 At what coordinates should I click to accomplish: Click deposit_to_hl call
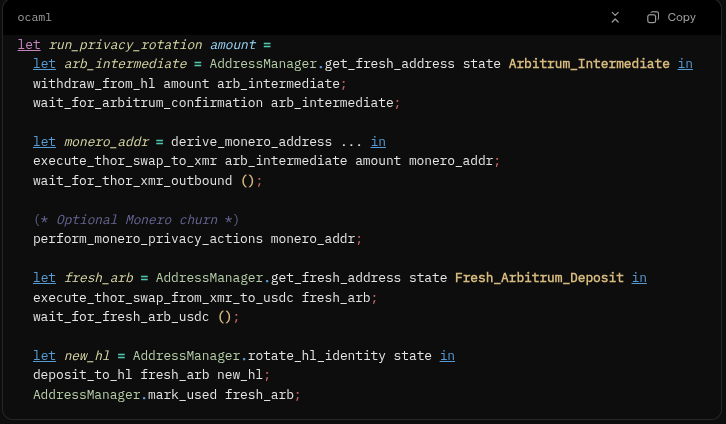tap(82, 375)
